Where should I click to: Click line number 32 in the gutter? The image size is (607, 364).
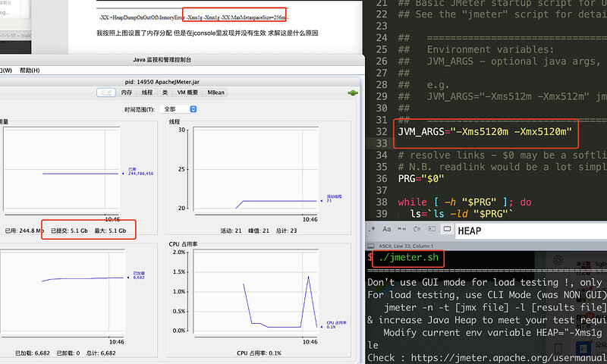[382, 131]
